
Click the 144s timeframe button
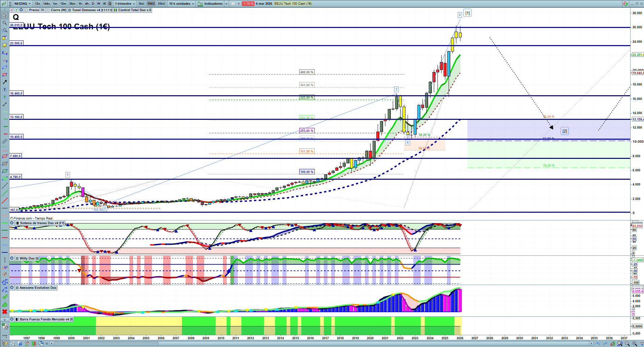pos(46,4)
